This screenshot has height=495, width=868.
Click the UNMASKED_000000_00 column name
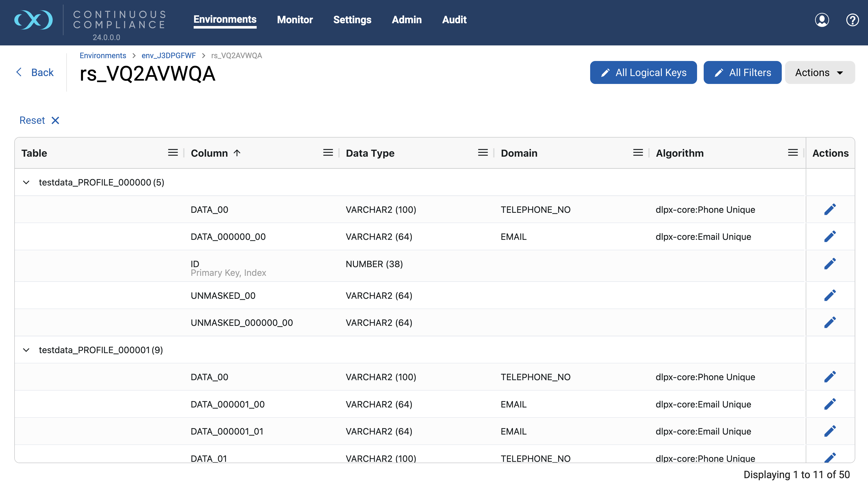242,323
